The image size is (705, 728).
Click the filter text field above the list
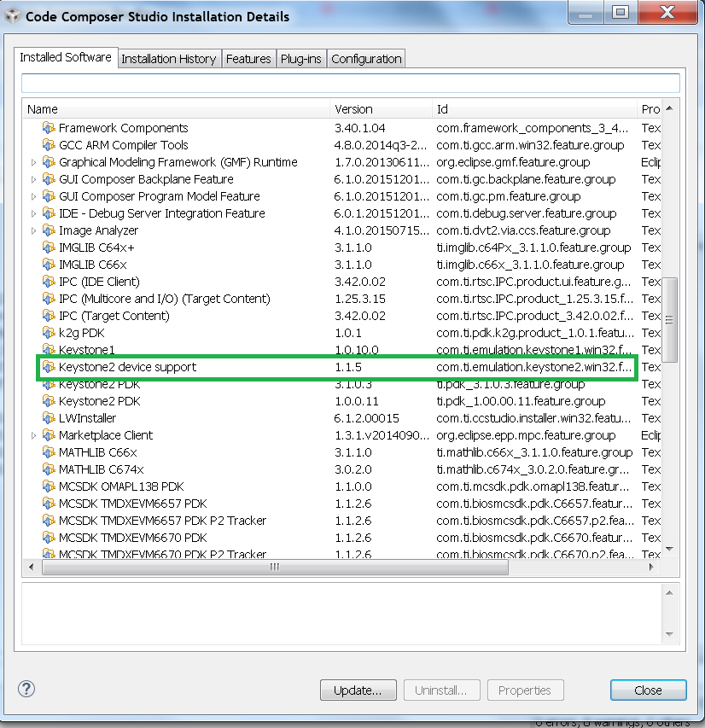point(350,83)
